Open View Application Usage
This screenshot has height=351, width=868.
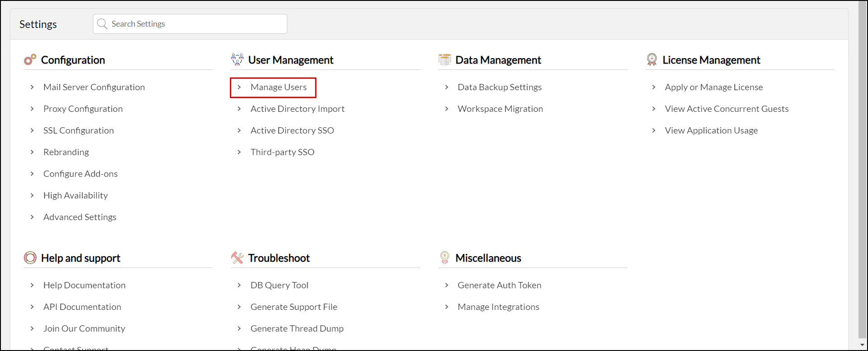[711, 130]
